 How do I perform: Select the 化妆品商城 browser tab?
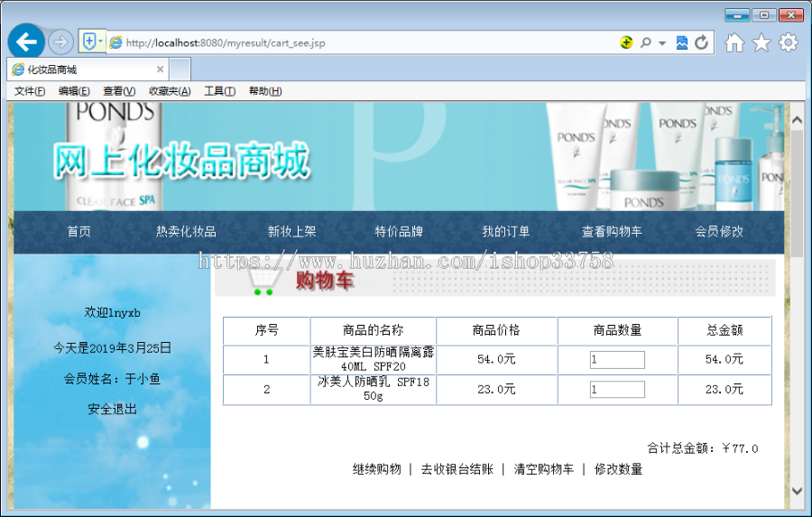coord(88,69)
